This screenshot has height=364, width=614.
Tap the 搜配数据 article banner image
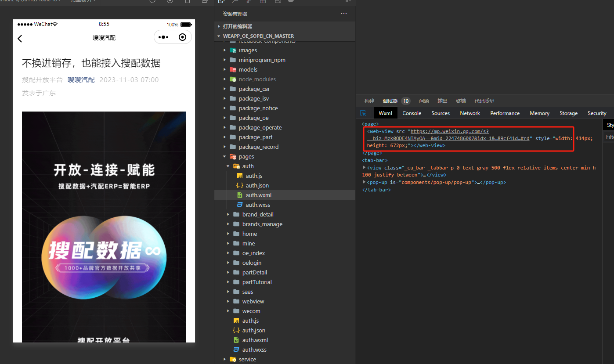(104, 227)
